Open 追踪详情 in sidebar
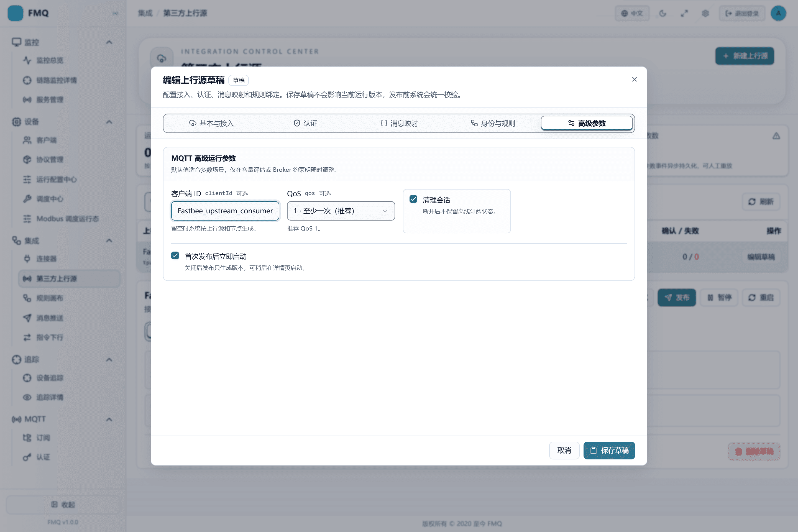The height and width of the screenshot is (532, 798). coord(69,397)
